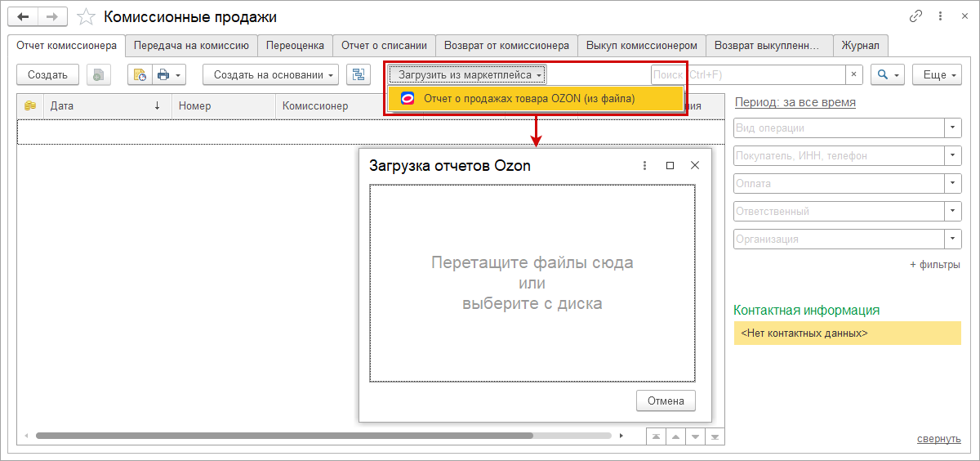Sort by the Комиссионер column header
This screenshot has height=461, width=980.
coord(331,105)
